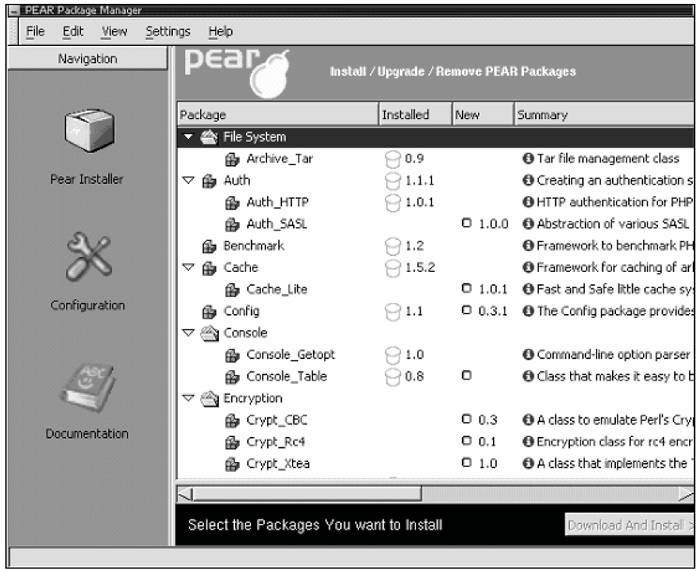
Task: Click the Console_Getopt package icon
Action: pyautogui.click(x=232, y=355)
